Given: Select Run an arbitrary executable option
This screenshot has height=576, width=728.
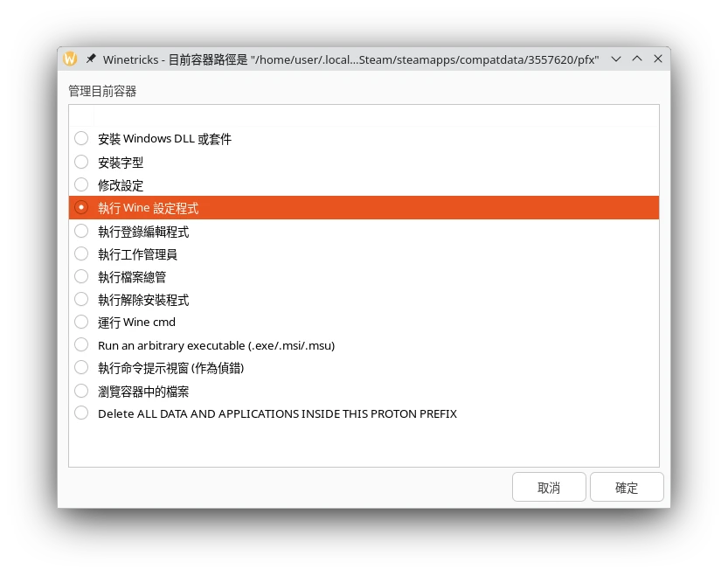Looking at the screenshot, I should (x=81, y=345).
